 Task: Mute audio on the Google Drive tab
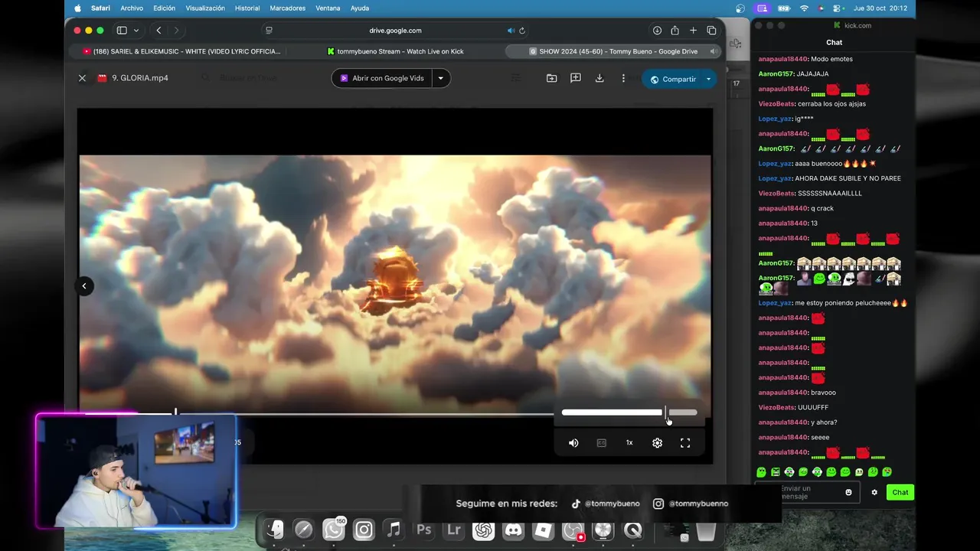[713, 51]
